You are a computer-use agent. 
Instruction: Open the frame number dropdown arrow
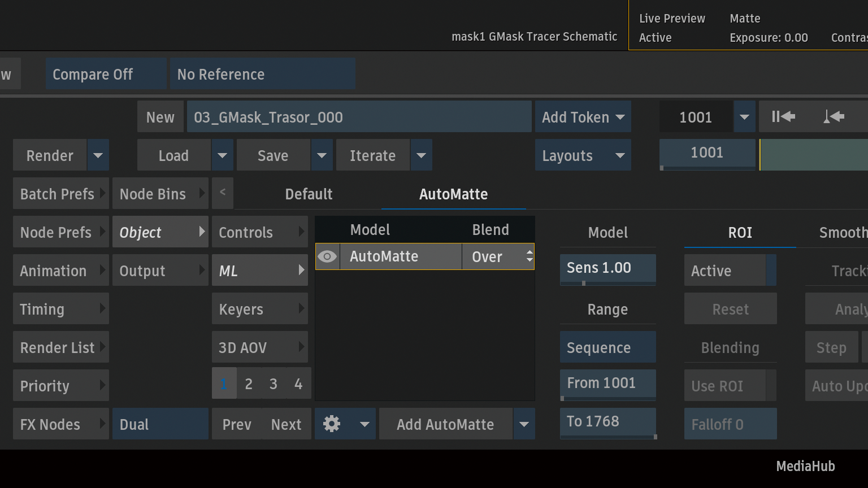(744, 117)
